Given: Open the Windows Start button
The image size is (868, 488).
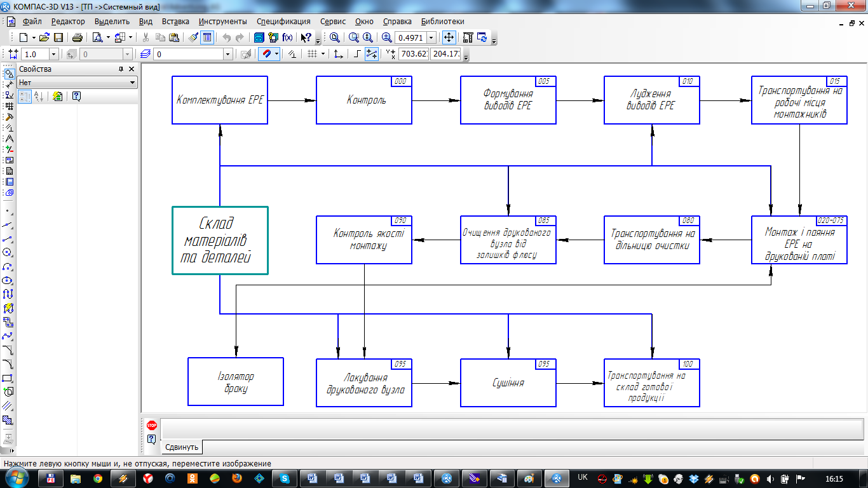Looking at the screenshot, I should [x=17, y=478].
